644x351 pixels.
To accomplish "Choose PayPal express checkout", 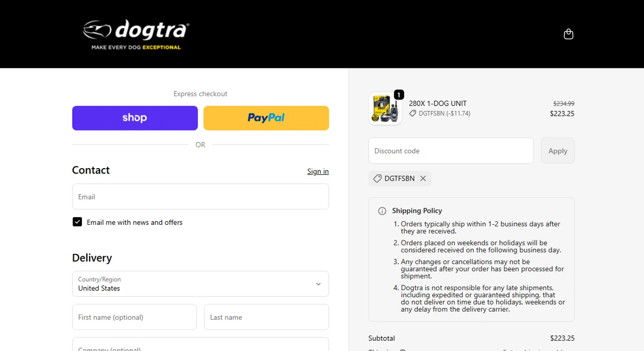I will tap(266, 118).
